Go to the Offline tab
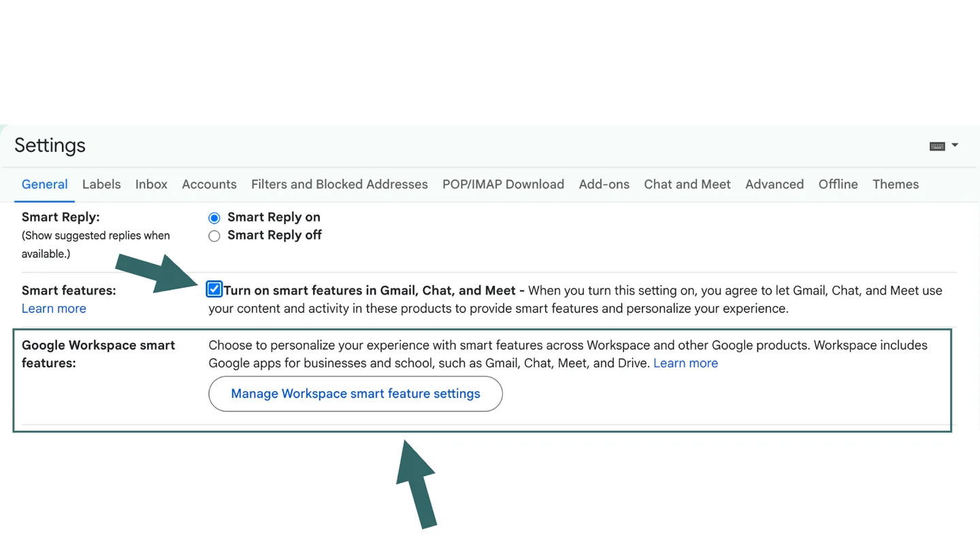 (x=838, y=184)
